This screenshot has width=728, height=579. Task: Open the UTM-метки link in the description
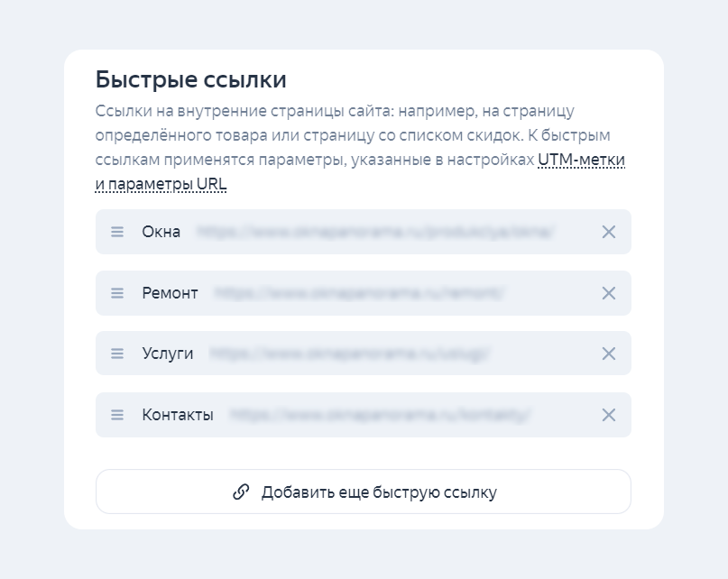point(581,160)
